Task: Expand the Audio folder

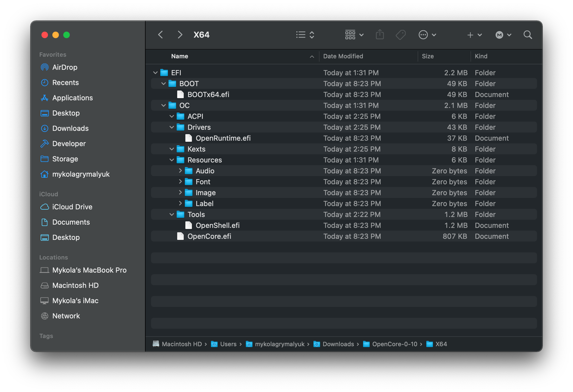Action: tap(180, 171)
